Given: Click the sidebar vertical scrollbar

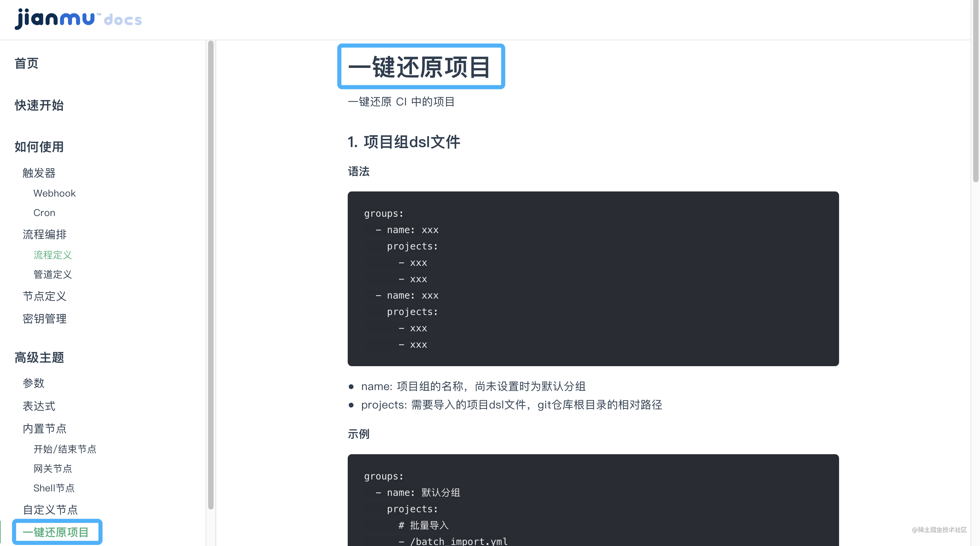Looking at the screenshot, I should click(211, 274).
